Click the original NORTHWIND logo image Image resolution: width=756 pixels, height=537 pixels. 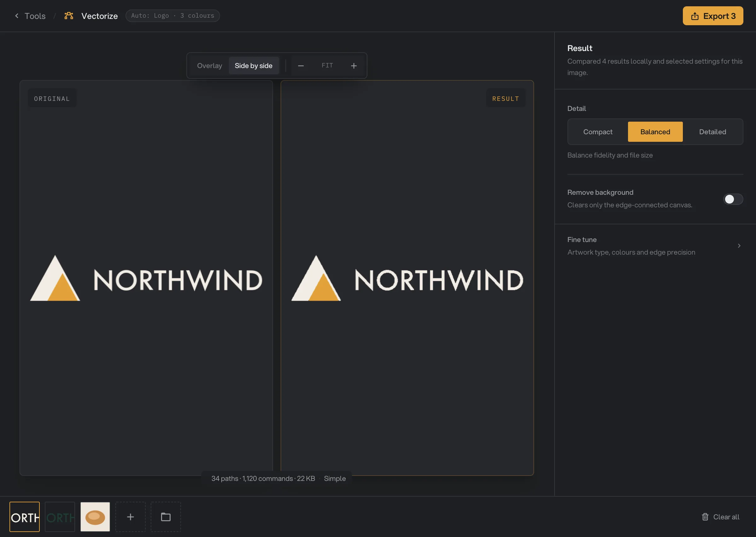point(146,278)
